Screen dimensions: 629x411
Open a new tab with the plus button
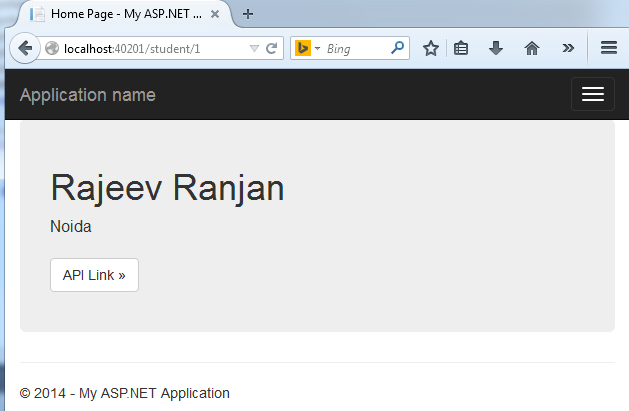(x=248, y=14)
